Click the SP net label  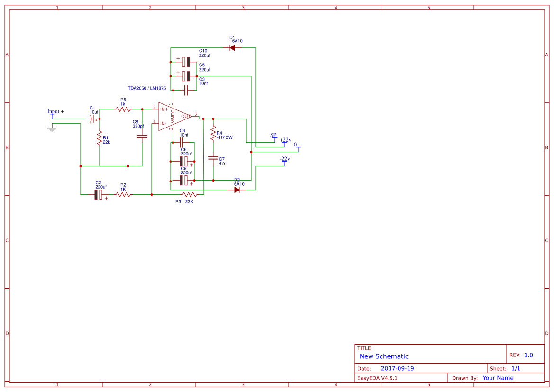pos(273,137)
